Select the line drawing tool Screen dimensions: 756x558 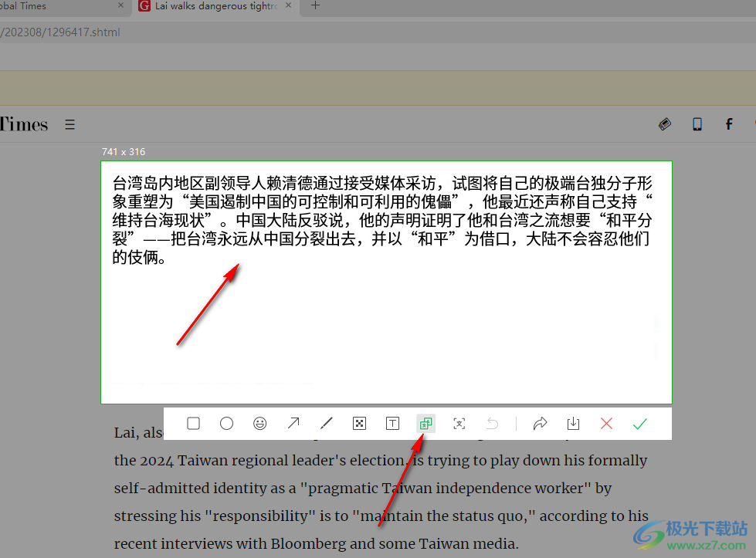326,423
